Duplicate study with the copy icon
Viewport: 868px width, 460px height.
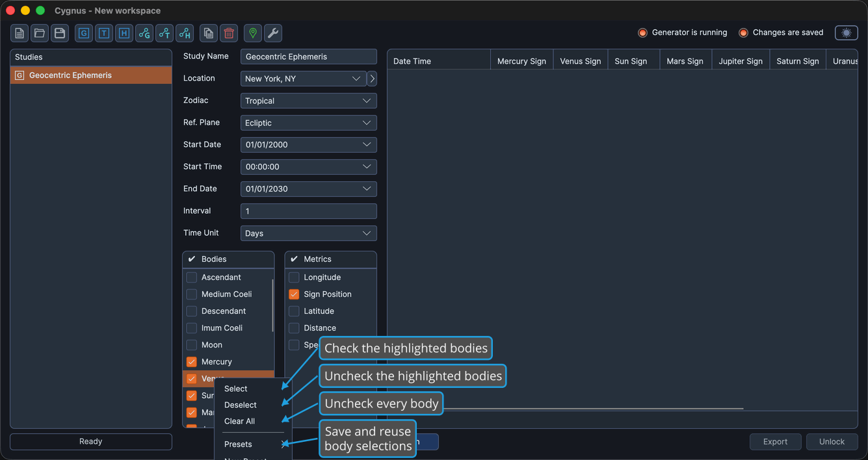coord(209,33)
